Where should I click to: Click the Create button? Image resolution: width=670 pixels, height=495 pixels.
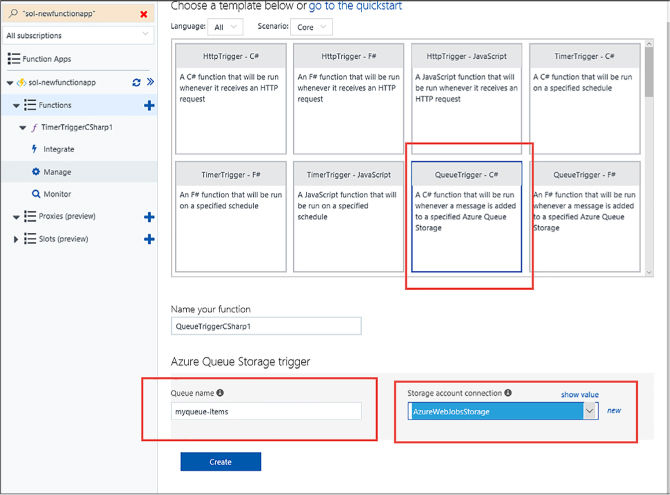click(x=220, y=462)
